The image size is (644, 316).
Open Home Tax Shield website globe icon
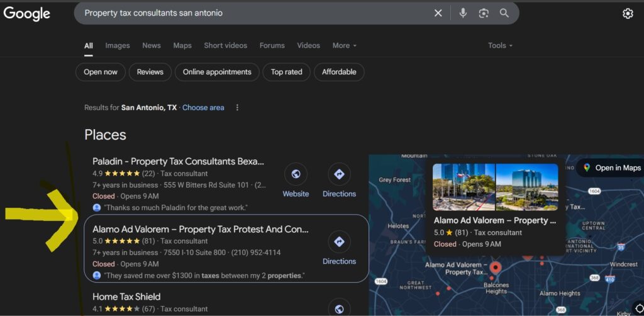[x=339, y=307]
